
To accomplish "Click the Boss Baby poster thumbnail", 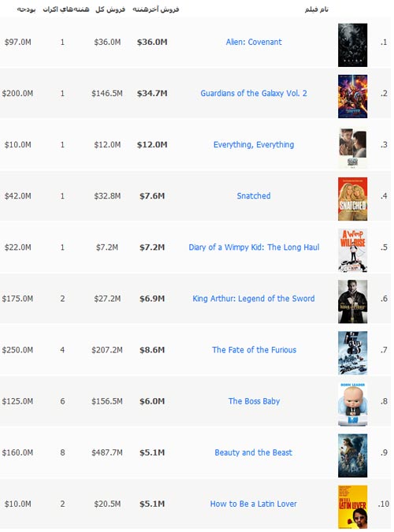I will click(352, 404).
